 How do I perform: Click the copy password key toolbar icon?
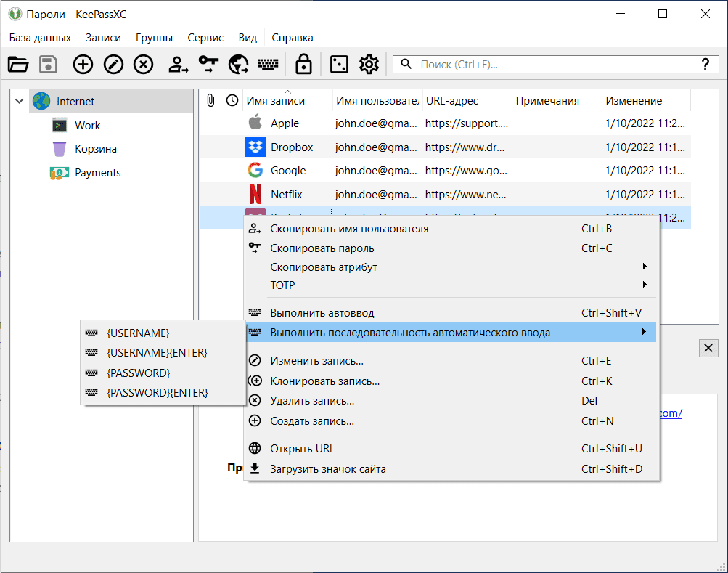[x=208, y=65]
